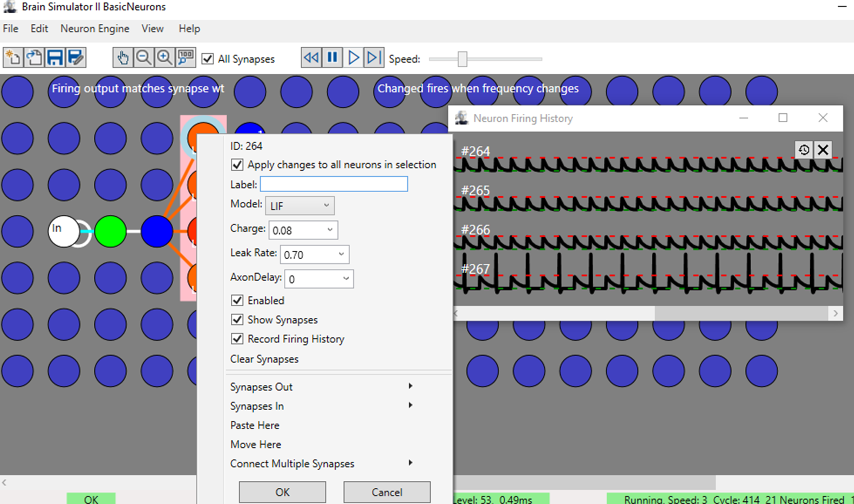The height and width of the screenshot is (504, 854).
Task: Click the Zoom In magnifier icon
Action: [x=164, y=58]
